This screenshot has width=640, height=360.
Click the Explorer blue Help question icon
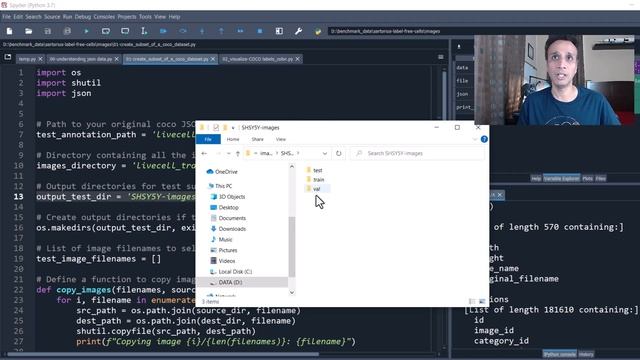coord(484,139)
